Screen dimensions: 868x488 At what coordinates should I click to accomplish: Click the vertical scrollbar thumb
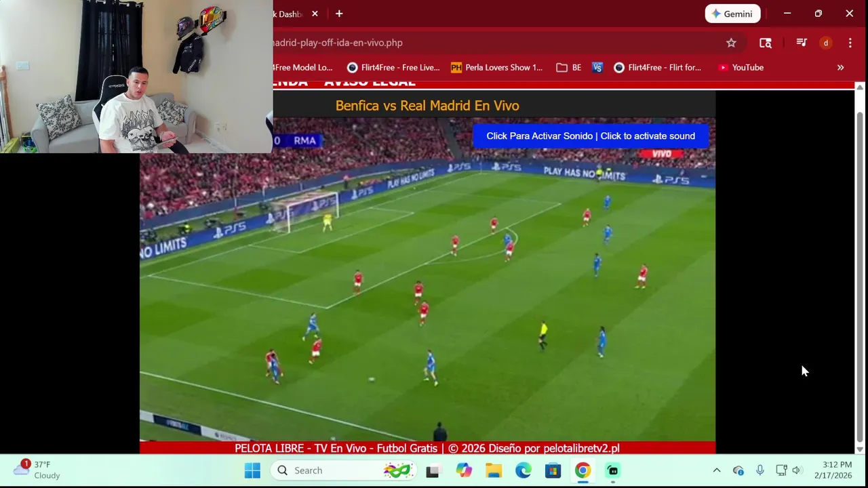(860, 277)
